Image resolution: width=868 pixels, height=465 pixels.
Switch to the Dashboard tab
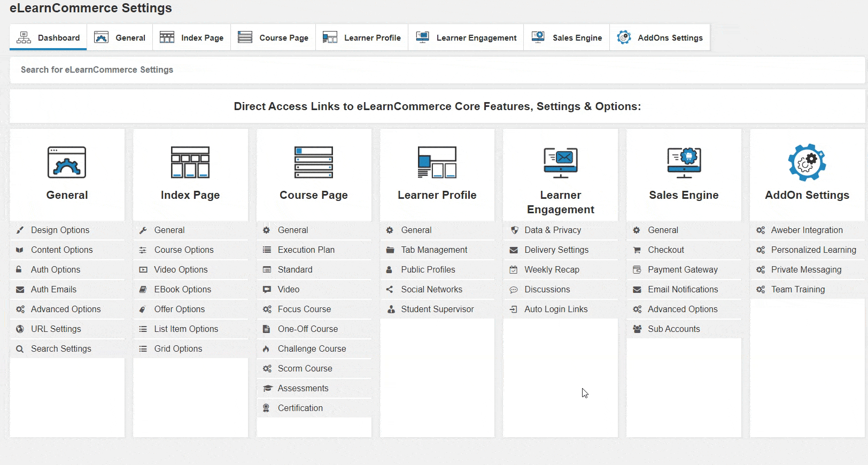(48, 37)
